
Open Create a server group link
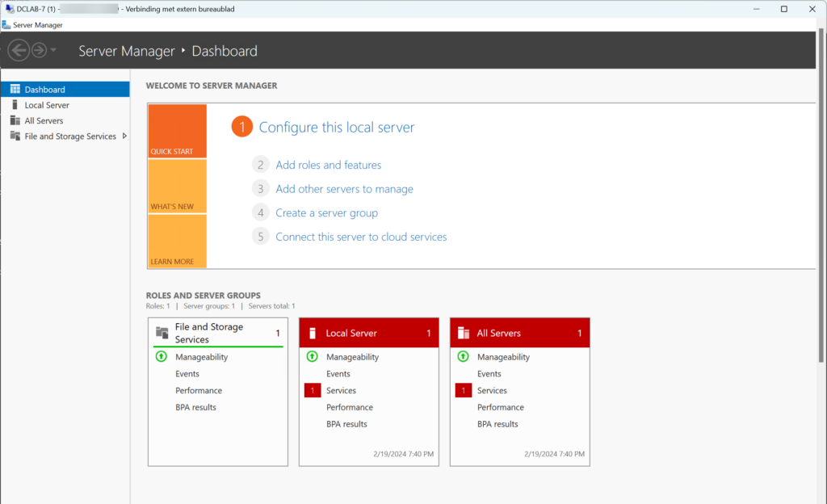(326, 213)
